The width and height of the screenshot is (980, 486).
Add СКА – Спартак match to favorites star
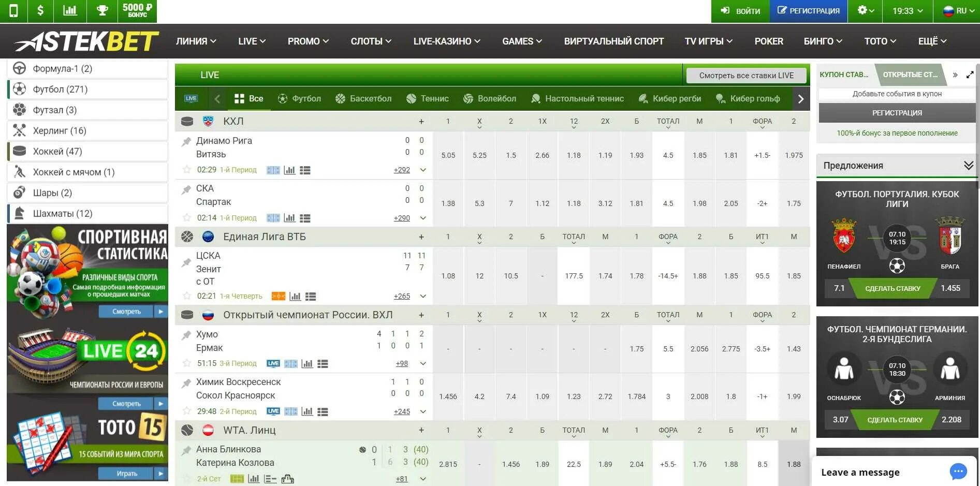(x=187, y=218)
